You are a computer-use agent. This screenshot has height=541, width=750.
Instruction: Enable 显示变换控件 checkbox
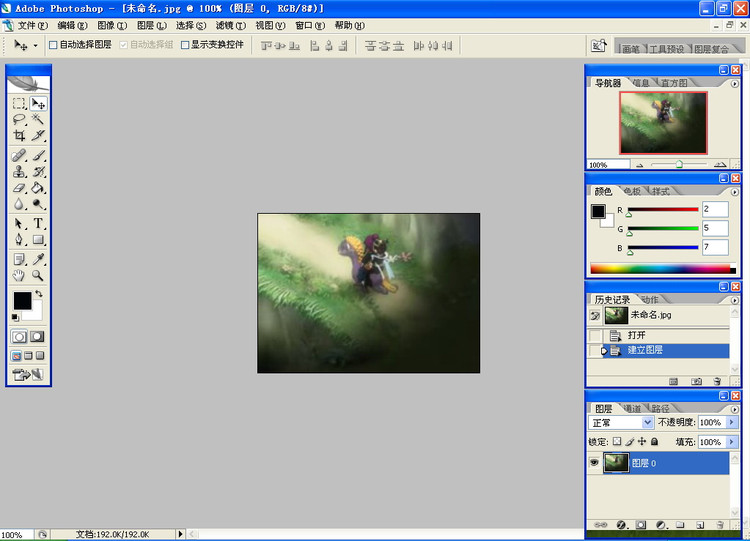click(x=185, y=45)
